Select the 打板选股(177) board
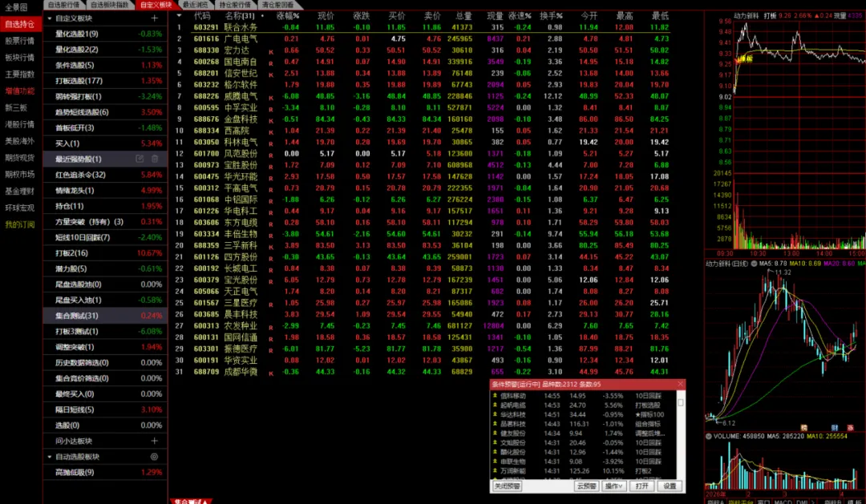Image resolution: width=866 pixels, height=504 pixels. 105,81
